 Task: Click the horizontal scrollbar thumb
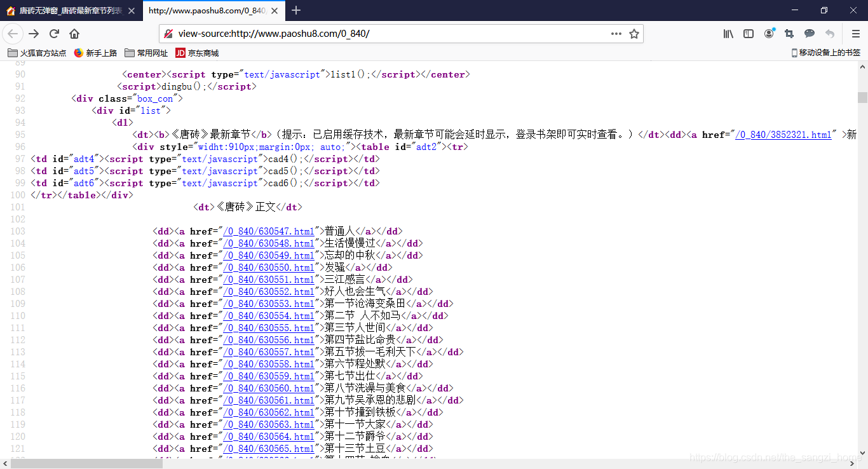(x=86, y=464)
